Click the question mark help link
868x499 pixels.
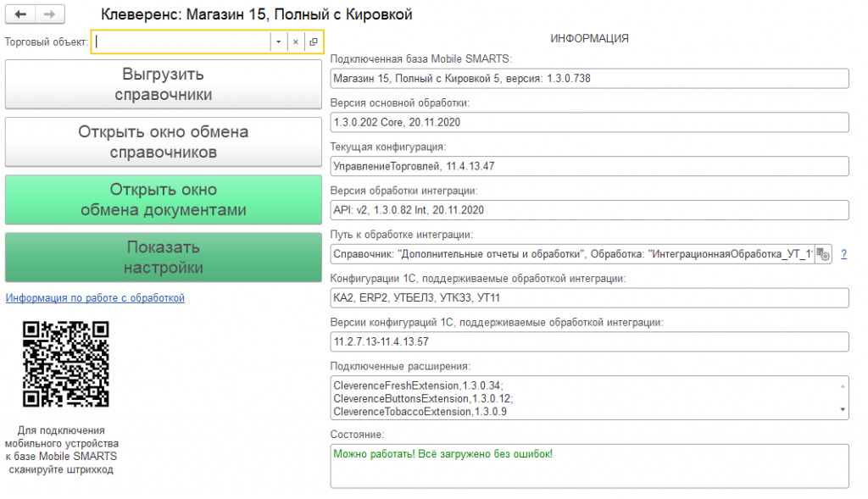click(843, 254)
